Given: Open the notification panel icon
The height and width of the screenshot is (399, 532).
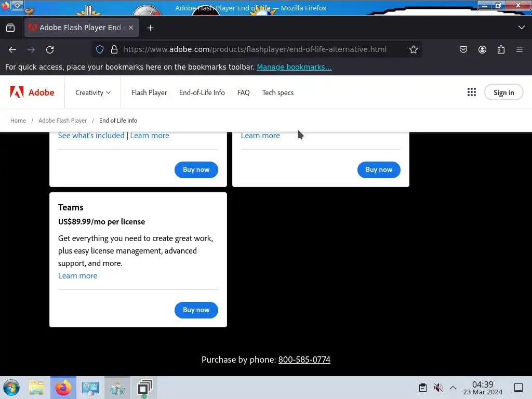Looking at the screenshot, I should 518,388.
